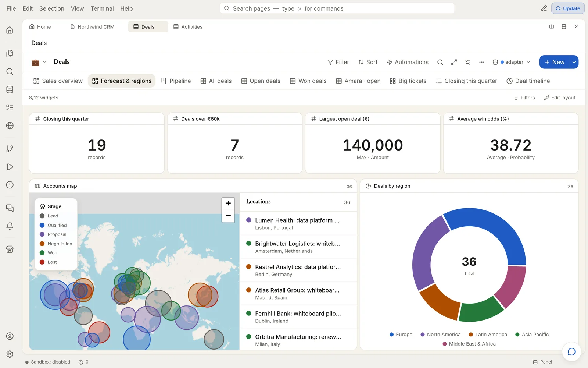Click the play run icon in sidebar
This screenshot has width=588, height=368.
[10, 167]
